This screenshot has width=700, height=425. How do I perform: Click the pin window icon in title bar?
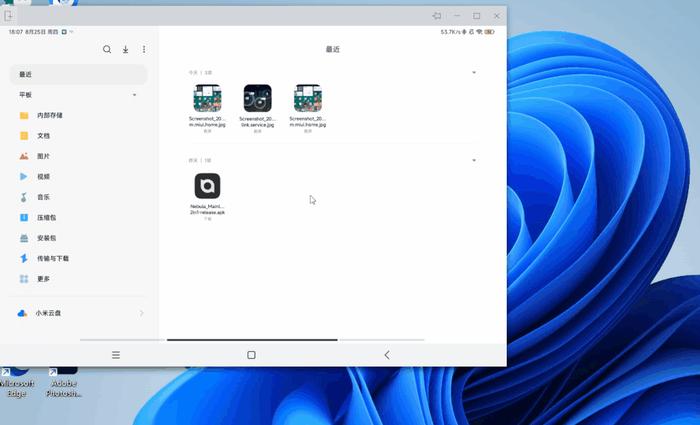pos(437,16)
